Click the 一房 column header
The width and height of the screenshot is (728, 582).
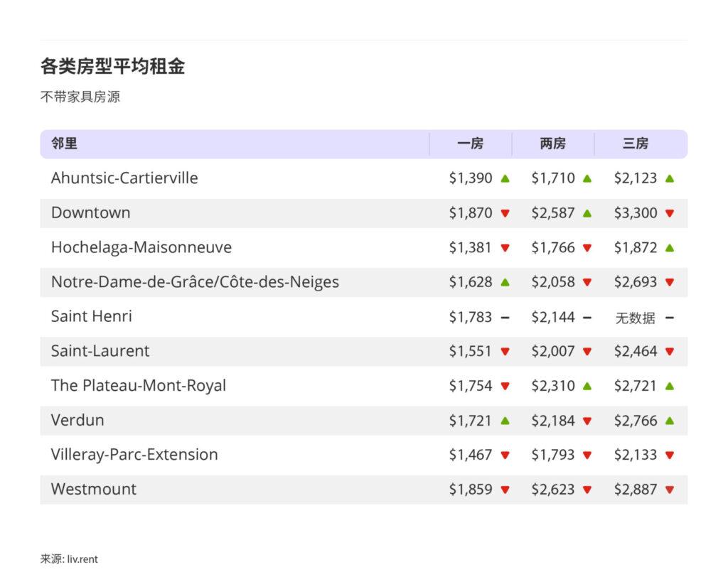[471, 144]
